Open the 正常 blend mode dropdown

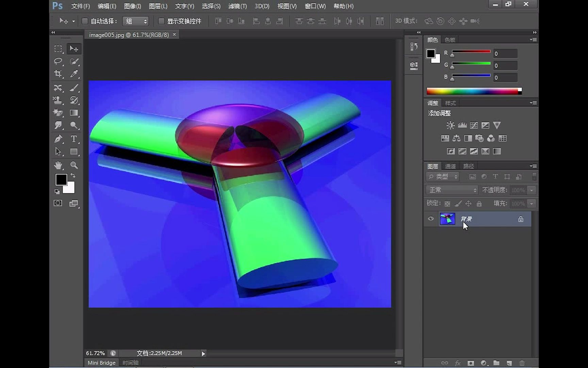tap(452, 190)
